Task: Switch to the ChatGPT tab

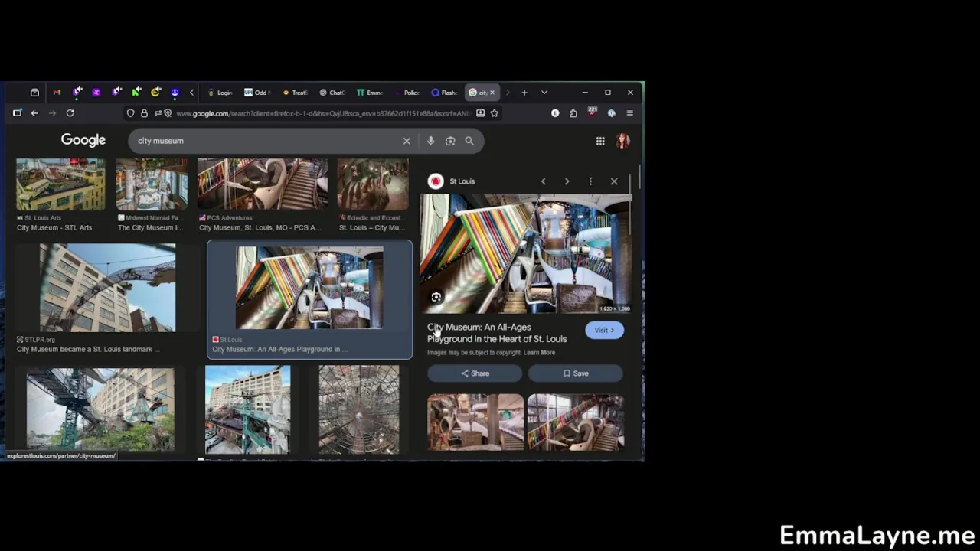Action: point(332,93)
